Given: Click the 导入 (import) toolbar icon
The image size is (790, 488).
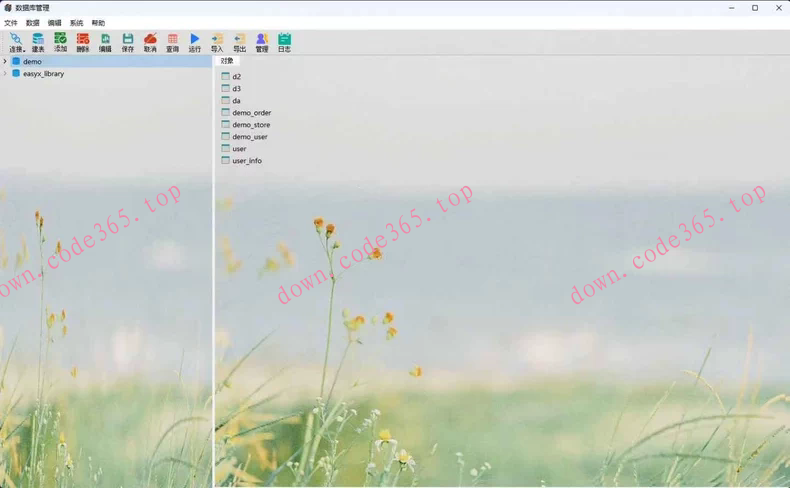Looking at the screenshot, I should point(217,43).
